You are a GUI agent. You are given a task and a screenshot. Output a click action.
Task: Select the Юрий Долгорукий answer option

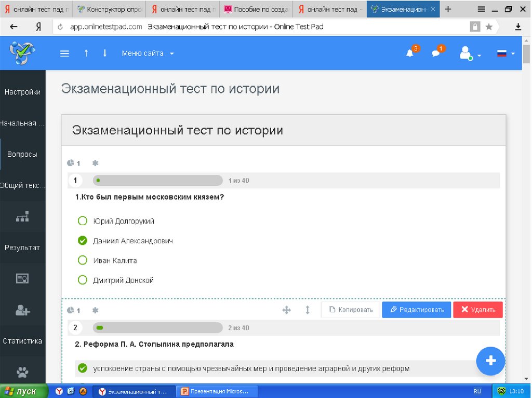(x=82, y=221)
